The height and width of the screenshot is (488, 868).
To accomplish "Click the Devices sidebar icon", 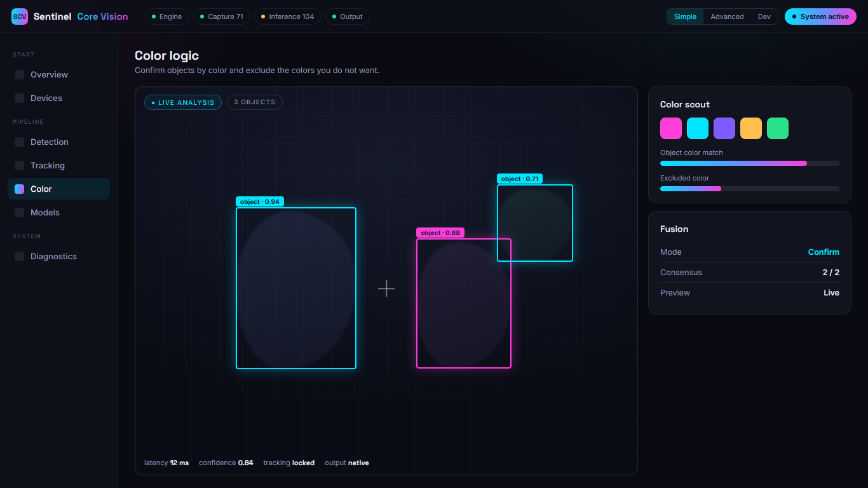I will pyautogui.click(x=19, y=98).
